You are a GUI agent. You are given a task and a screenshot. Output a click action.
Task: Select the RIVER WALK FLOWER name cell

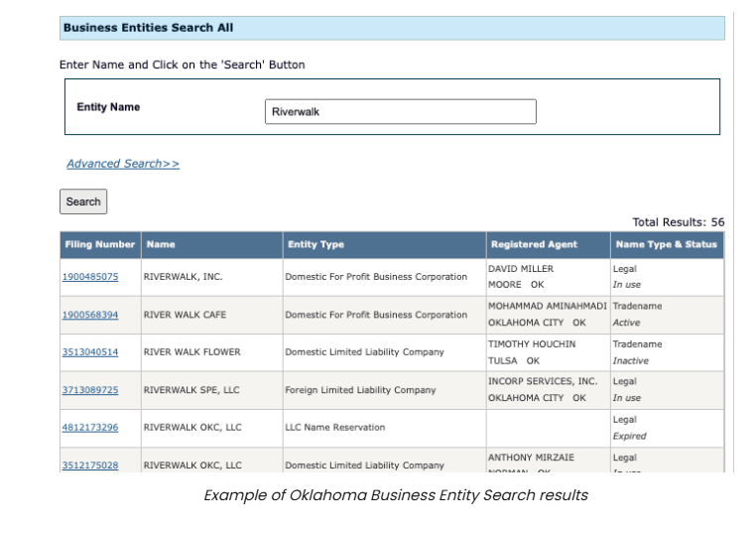(x=192, y=352)
